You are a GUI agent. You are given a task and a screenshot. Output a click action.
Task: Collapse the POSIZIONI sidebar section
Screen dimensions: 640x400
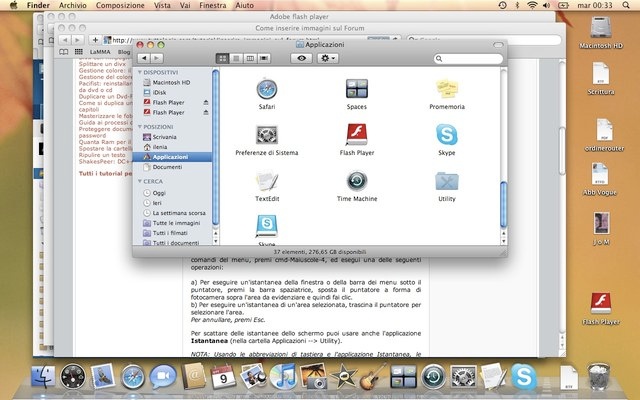click(x=140, y=127)
